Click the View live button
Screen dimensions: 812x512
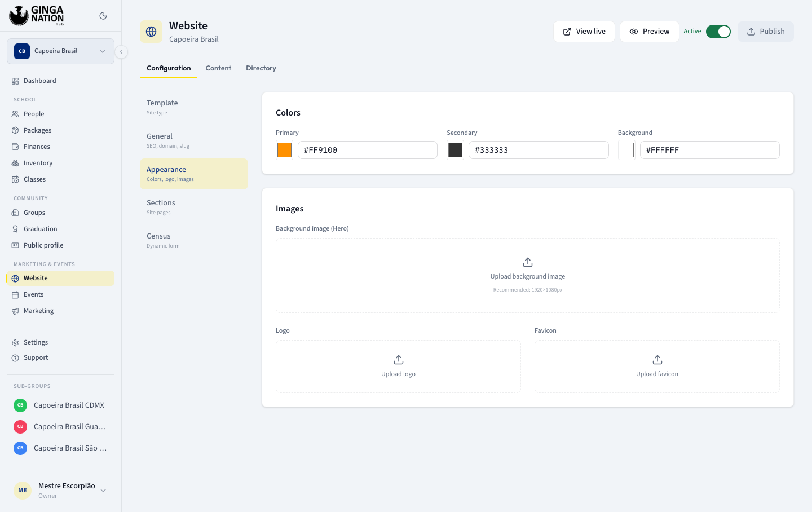pos(584,32)
